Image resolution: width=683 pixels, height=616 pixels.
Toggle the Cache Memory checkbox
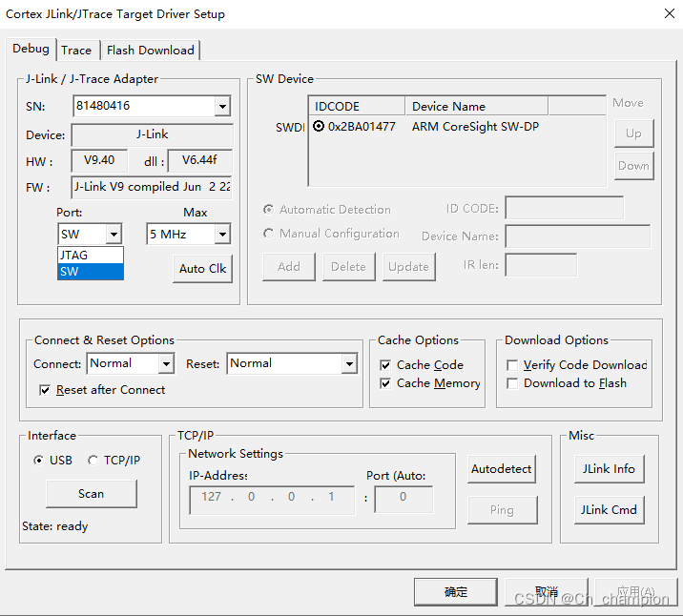pos(385,383)
